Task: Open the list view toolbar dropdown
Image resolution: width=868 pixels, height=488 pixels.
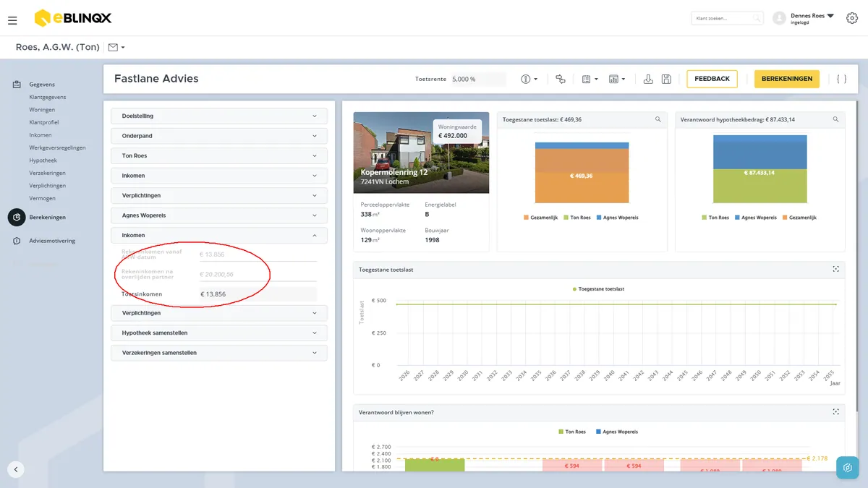Action: point(590,79)
